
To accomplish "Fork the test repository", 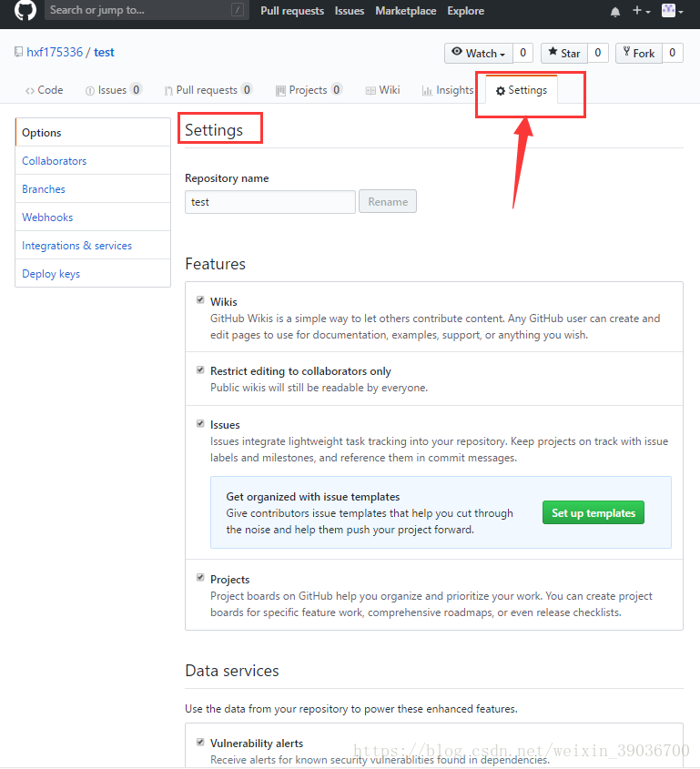I will 639,53.
